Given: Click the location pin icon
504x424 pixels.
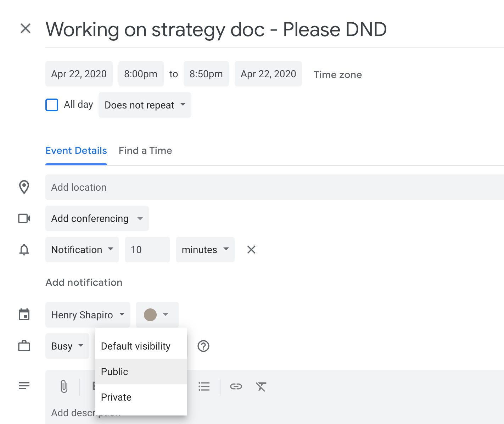Looking at the screenshot, I should (x=24, y=187).
